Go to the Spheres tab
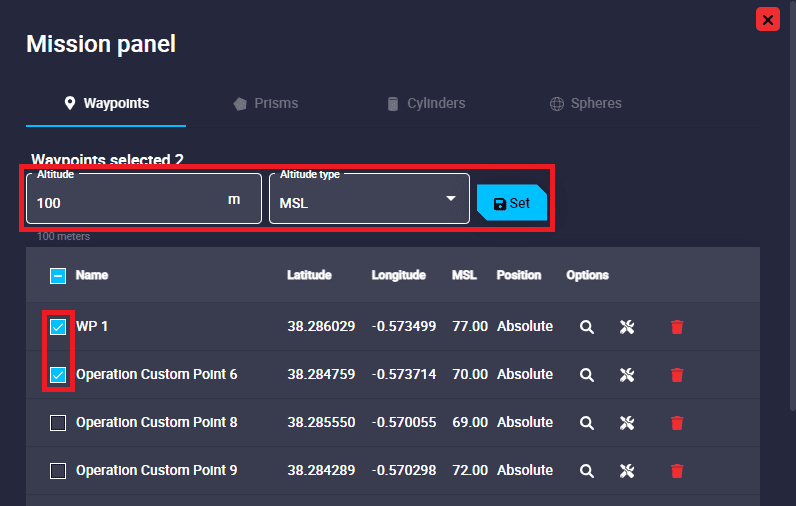796x506 pixels. [x=585, y=103]
